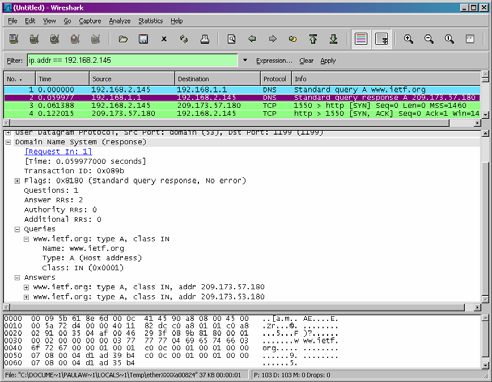This screenshot has height=382, width=492.
Task: Open the File menu
Action: click(x=12, y=21)
